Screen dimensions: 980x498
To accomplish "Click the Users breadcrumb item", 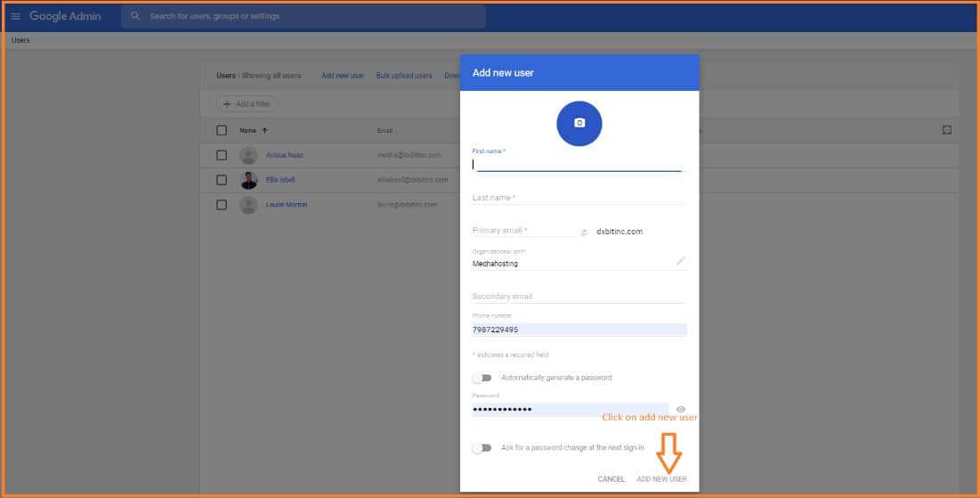I will [x=20, y=40].
